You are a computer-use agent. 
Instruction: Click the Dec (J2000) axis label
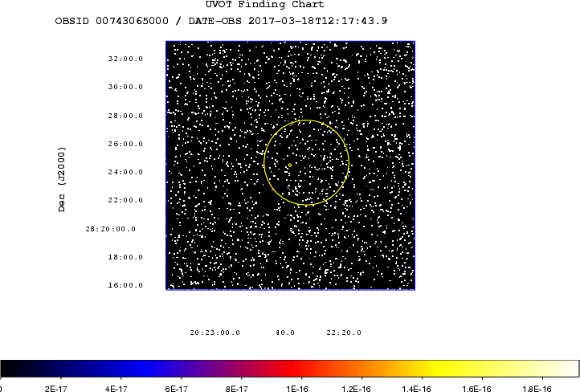pos(61,179)
